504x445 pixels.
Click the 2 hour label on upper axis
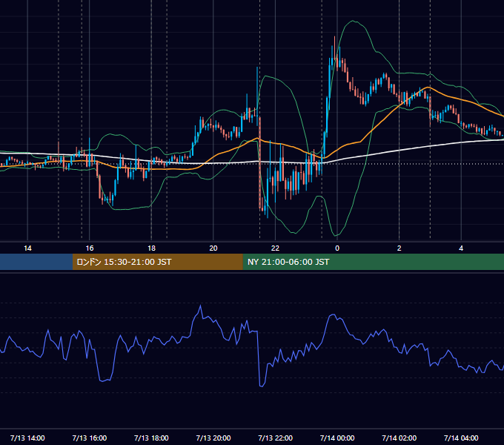click(399, 248)
